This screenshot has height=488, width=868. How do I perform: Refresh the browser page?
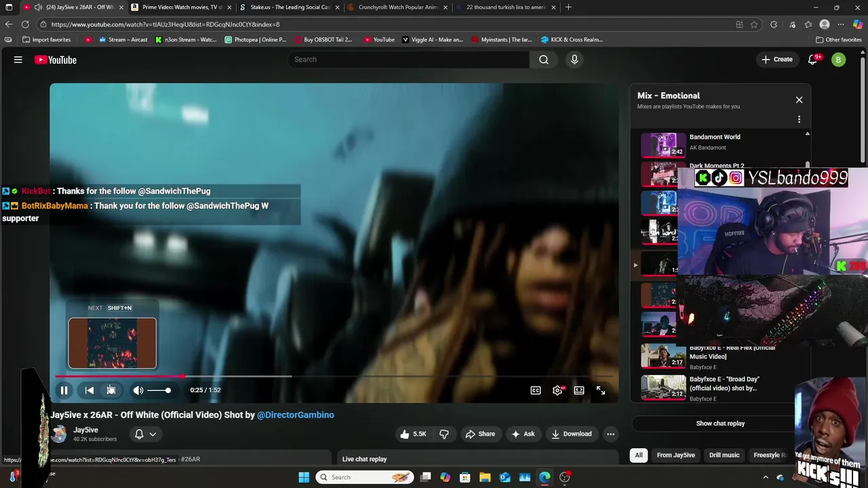(26, 24)
